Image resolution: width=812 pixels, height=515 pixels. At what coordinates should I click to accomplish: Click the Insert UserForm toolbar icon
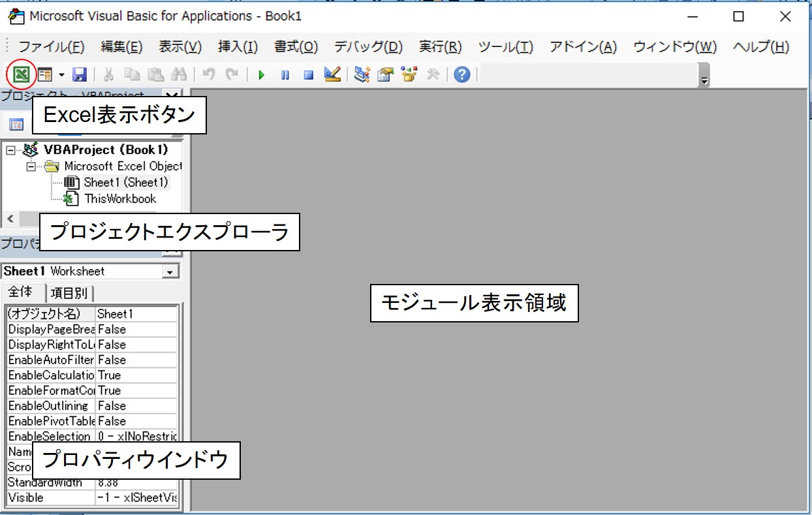pos(44,75)
